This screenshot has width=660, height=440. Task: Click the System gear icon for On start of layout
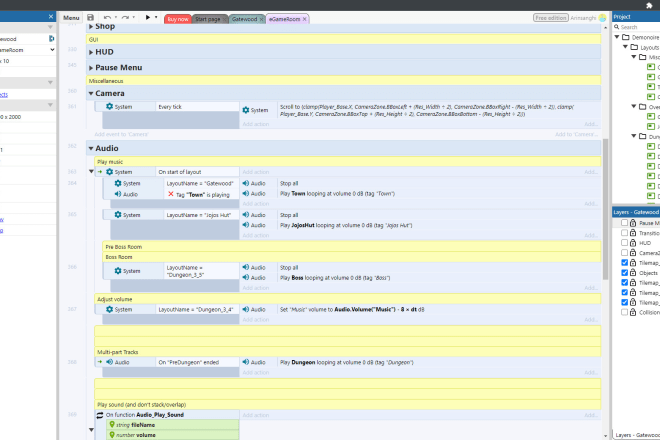click(x=109, y=172)
